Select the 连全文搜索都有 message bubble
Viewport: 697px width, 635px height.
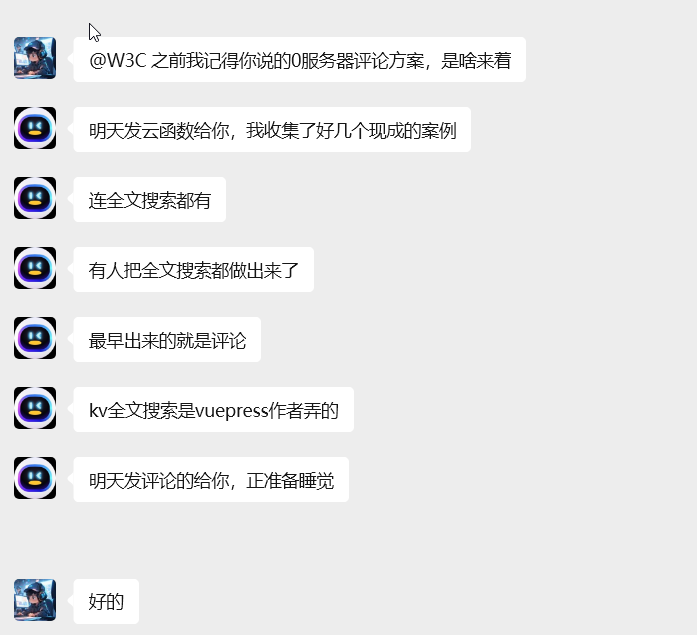tap(150, 200)
